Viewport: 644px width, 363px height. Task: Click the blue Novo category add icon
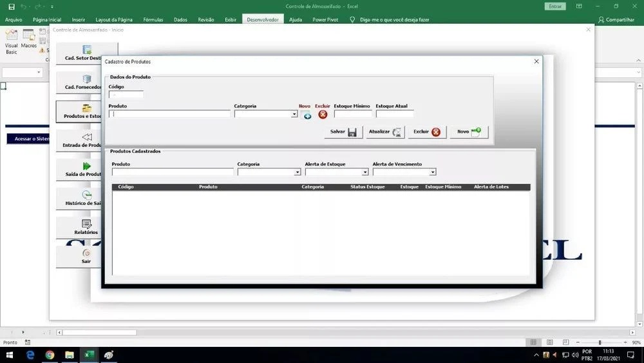tap(307, 115)
